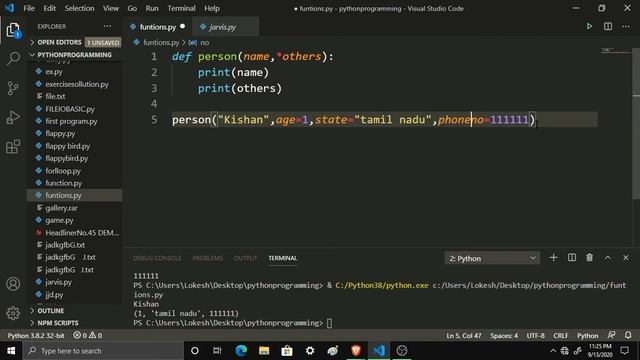Run Python file with play button
This screenshot has width=640, height=360.
tap(589, 27)
